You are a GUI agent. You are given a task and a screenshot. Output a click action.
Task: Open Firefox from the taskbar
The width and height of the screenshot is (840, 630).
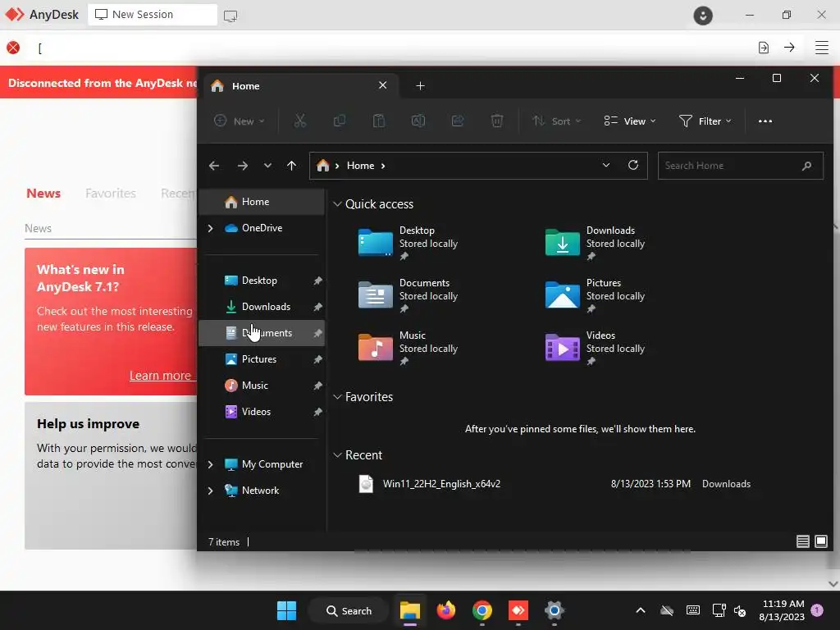[x=445, y=610]
